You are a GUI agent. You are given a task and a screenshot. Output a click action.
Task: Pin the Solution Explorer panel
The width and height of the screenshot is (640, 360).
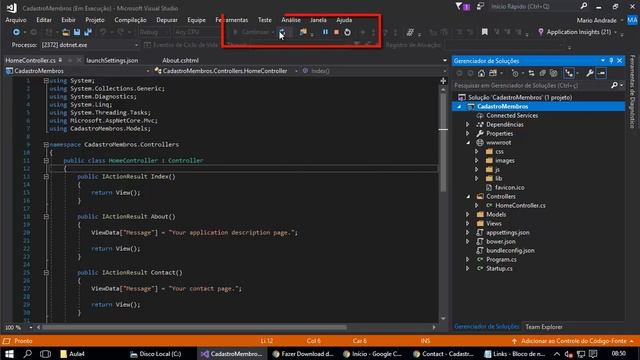611,60
